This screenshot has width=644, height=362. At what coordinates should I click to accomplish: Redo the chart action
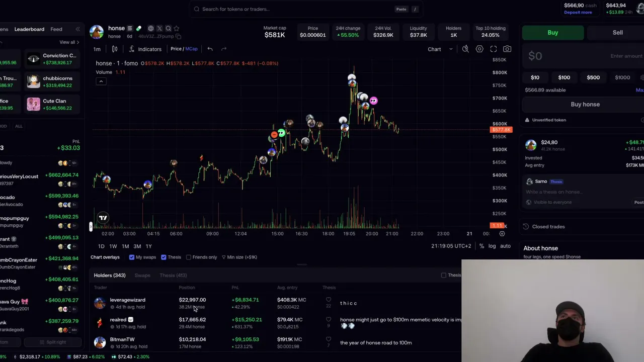tap(224, 49)
